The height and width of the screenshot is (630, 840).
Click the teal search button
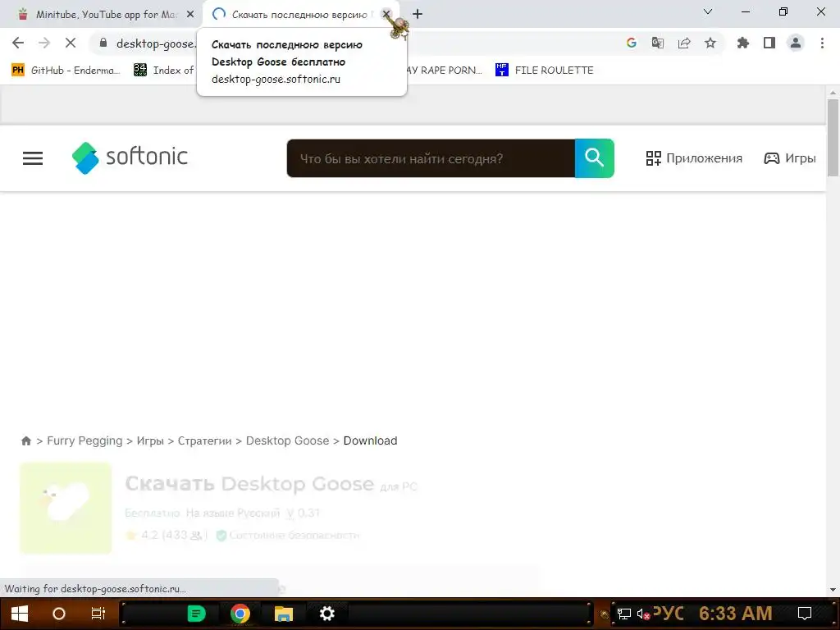pyautogui.click(x=594, y=158)
